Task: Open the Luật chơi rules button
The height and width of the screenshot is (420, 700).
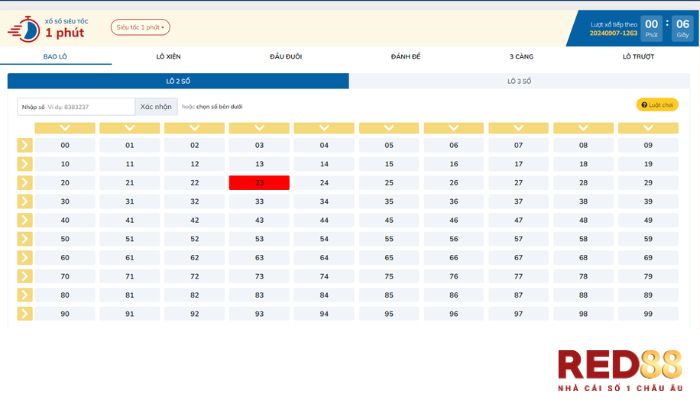Action: [x=657, y=105]
